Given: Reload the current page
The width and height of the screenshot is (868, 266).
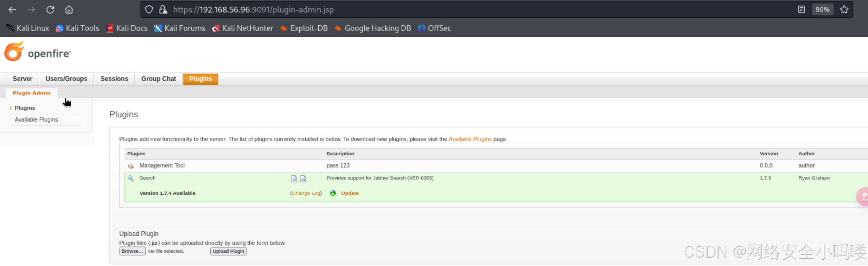Looking at the screenshot, I should 50,10.
